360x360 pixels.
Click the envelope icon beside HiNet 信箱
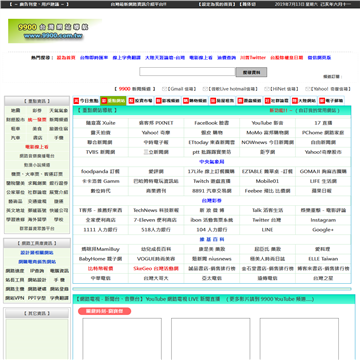[x=266, y=89]
